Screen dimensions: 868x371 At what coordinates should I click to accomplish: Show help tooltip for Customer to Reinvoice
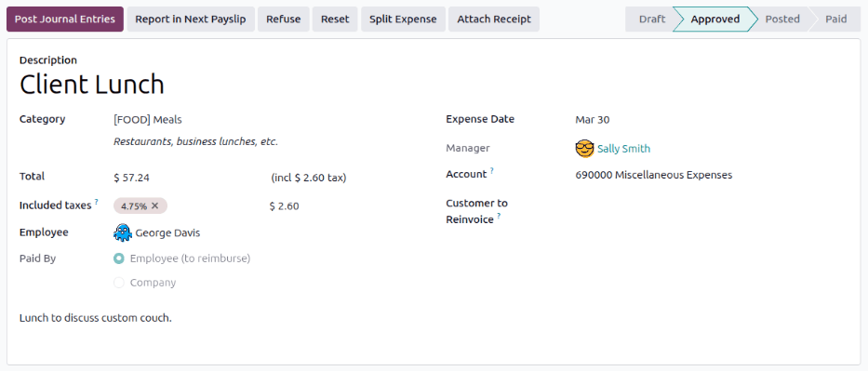pos(499,217)
